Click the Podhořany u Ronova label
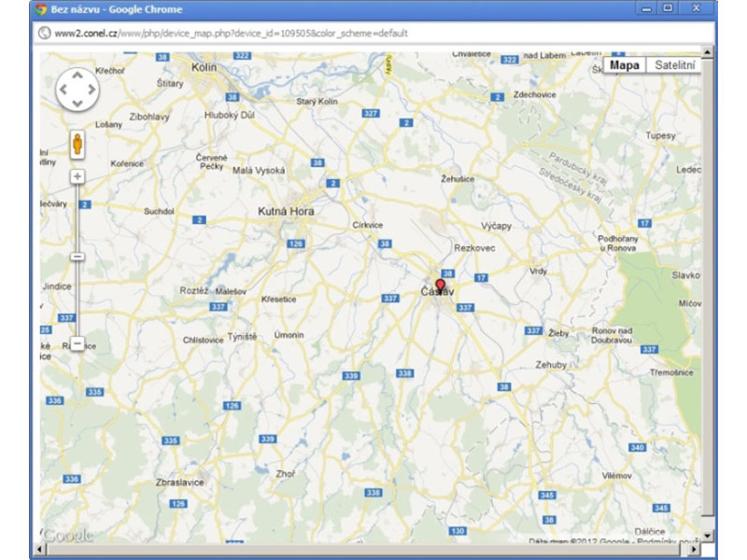Image resolution: width=747 pixels, height=560 pixels. (618, 244)
